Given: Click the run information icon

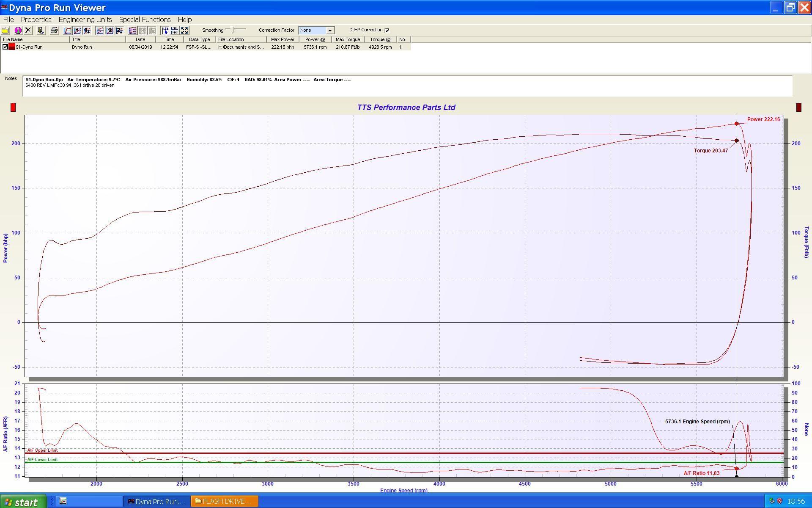Looking at the screenshot, I should tap(18, 30).
